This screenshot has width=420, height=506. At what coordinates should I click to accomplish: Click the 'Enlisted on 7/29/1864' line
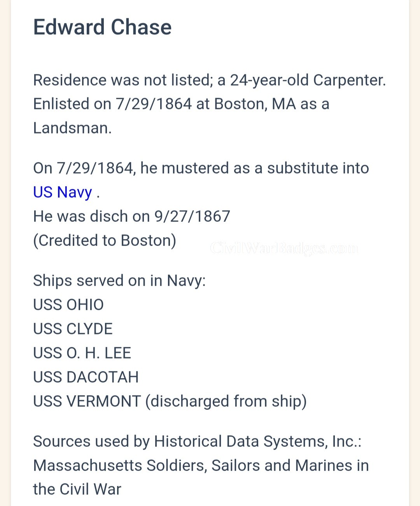(181, 104)
